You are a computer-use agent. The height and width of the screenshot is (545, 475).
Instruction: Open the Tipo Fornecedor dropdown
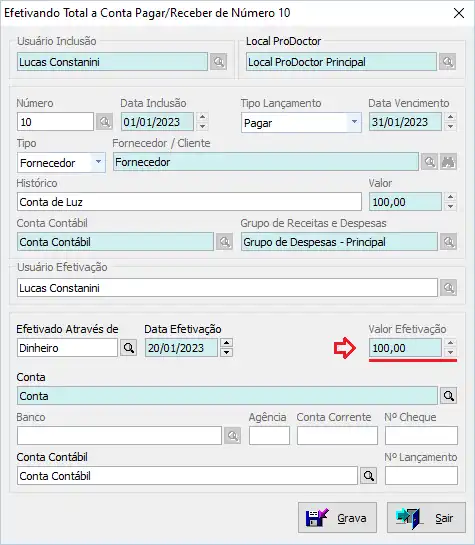(x=98, y=162)
